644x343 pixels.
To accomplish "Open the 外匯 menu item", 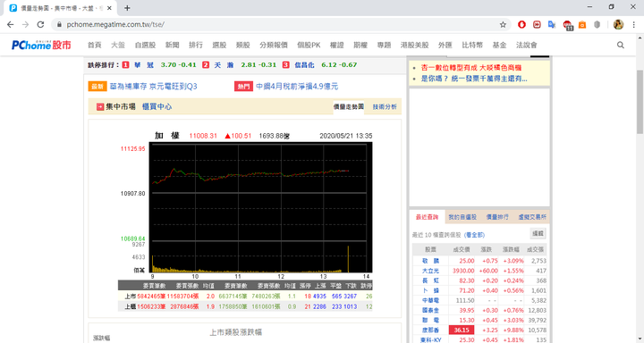I will pyautogui.click(x=445, y=46).
